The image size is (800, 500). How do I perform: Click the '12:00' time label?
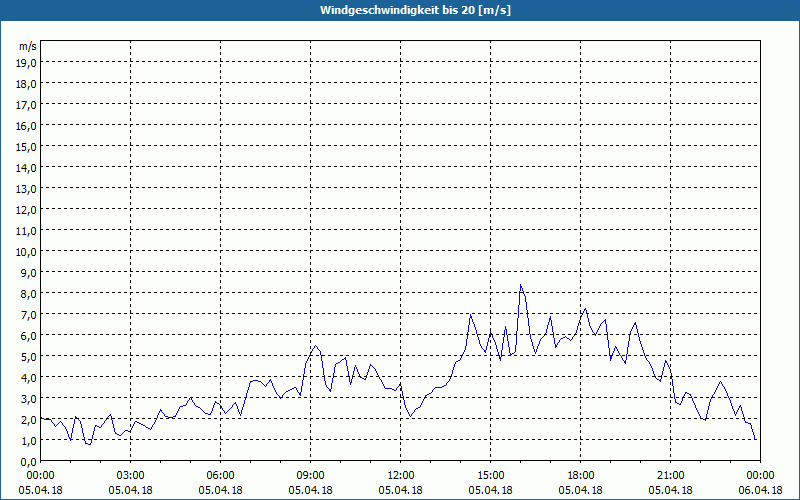(401, 476)
